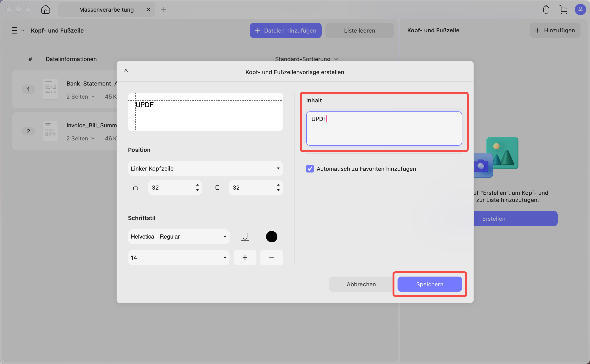Open the batch tools list menu icon
This screenshot has height=364, width=590.
(15, 31)
